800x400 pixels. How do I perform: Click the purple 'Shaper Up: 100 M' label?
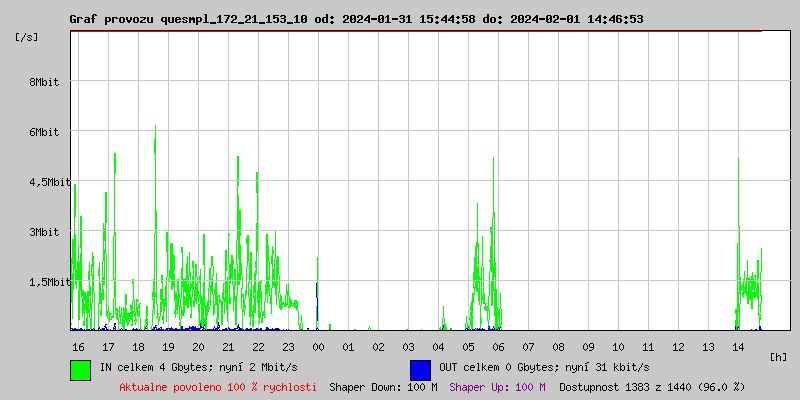click(497, 386)
